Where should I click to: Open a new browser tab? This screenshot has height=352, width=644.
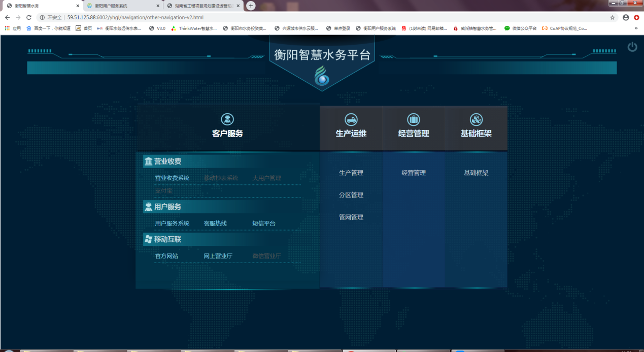(251, 6)
